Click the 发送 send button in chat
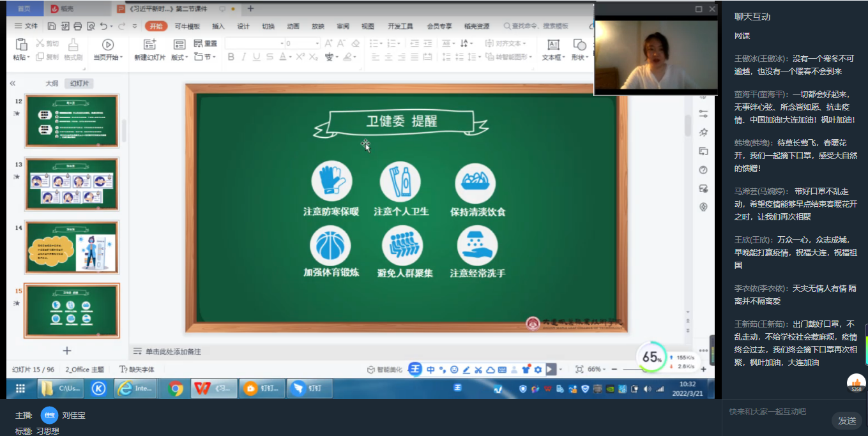Viewport: 868px width, 436px height. 847,420
